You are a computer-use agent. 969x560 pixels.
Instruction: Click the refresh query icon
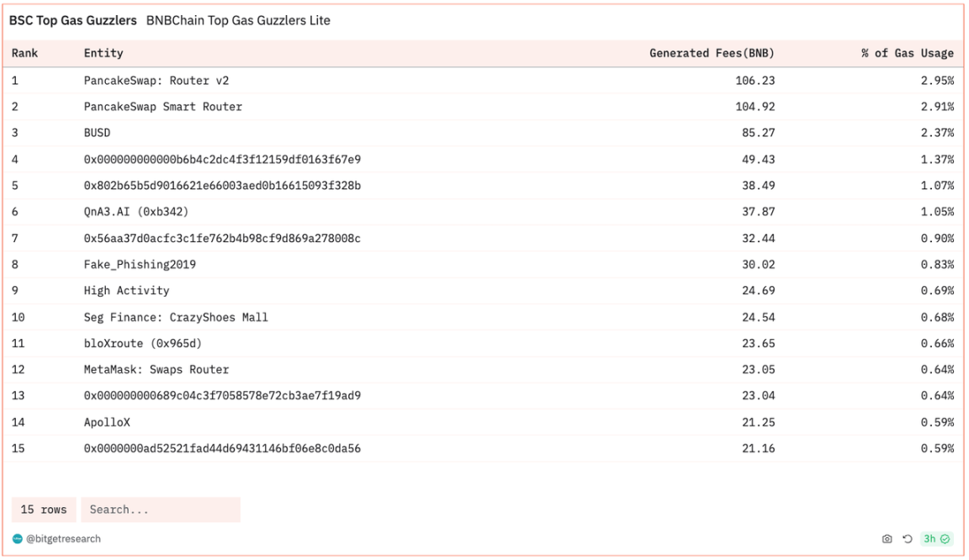pos(908,539)
